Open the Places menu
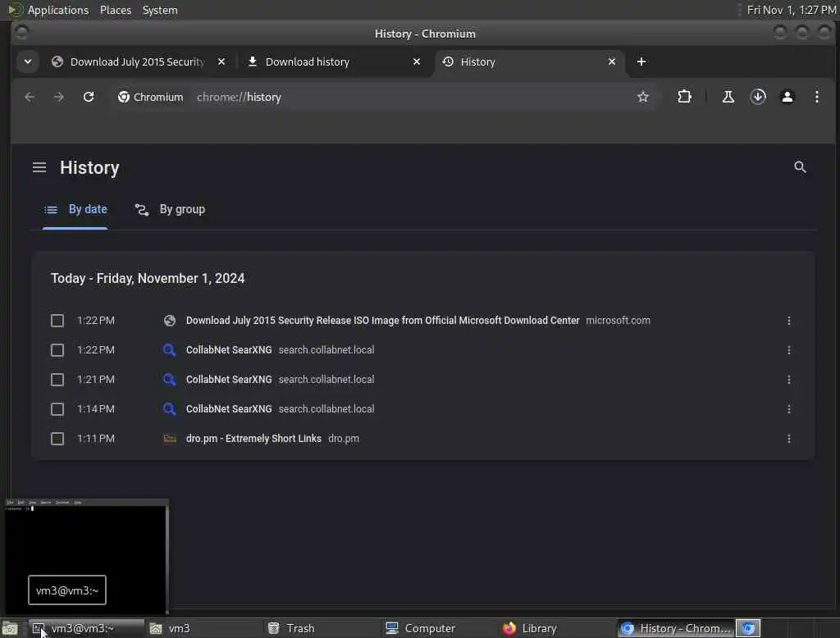 point(115,10)
